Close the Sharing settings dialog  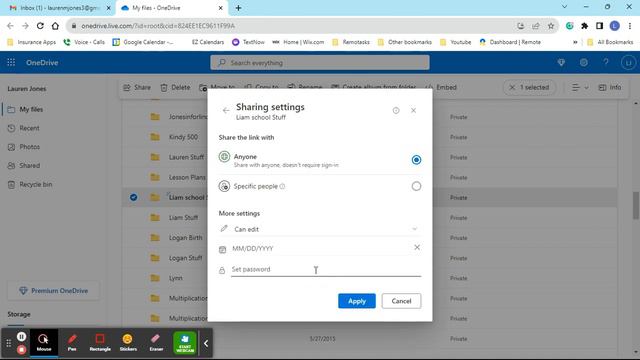[413, 110]
